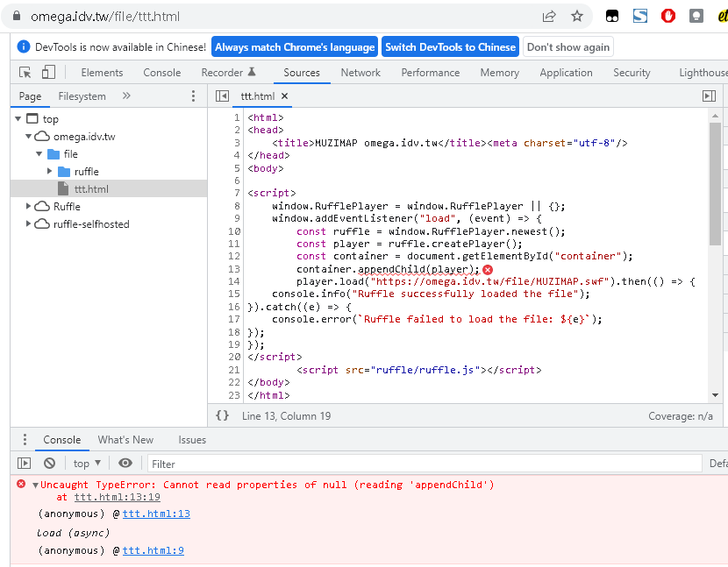
Task: Switch to the Network panel
Action: click(360, 73)
